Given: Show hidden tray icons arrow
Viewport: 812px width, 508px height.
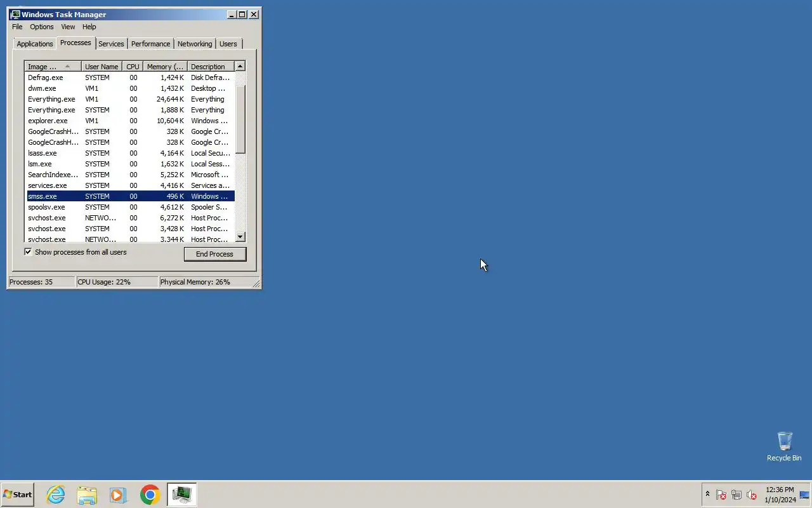Looking at the screenshot, I should (707, 494).
